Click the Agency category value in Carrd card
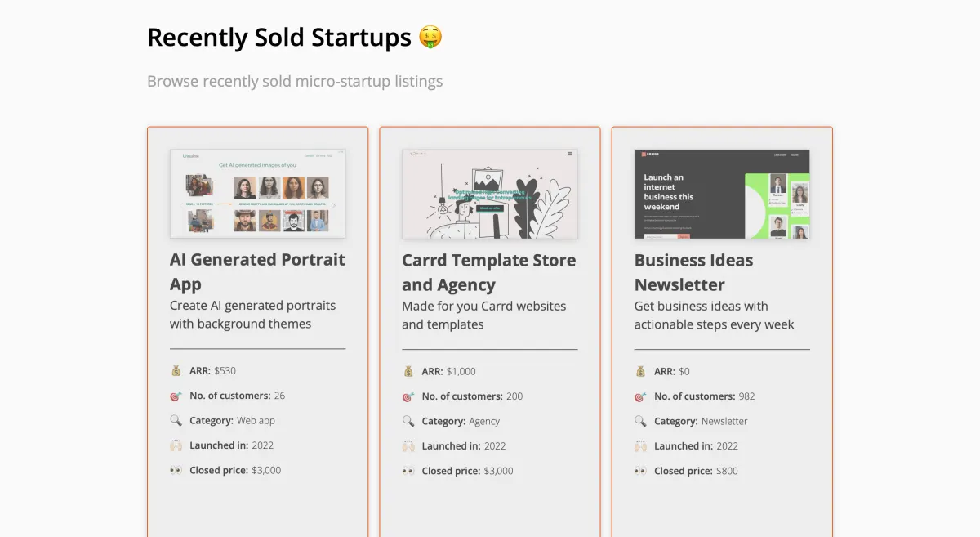Image resolution: width=980 pixels, height=537 pixels. click(x=484, y=421)
